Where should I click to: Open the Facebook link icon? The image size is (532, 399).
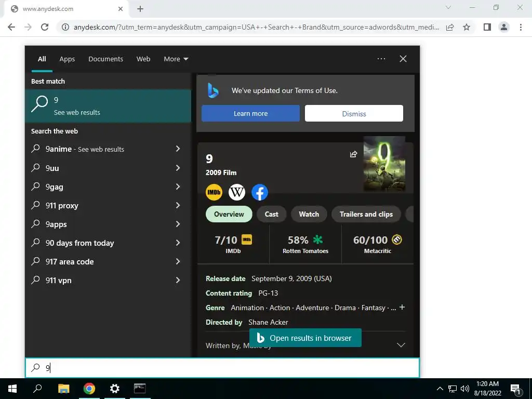(260, 192)
